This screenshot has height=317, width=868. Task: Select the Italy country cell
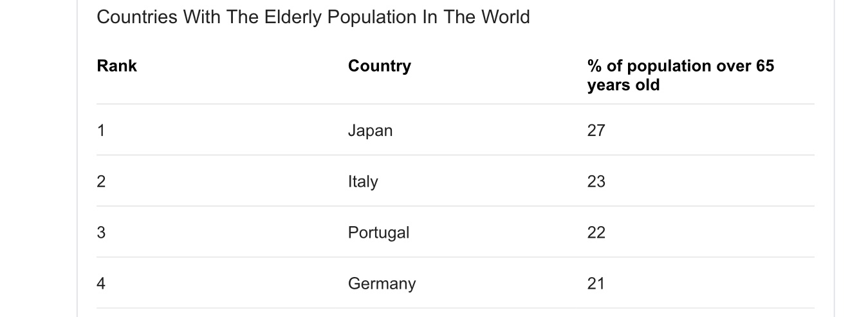click(363, 182)
